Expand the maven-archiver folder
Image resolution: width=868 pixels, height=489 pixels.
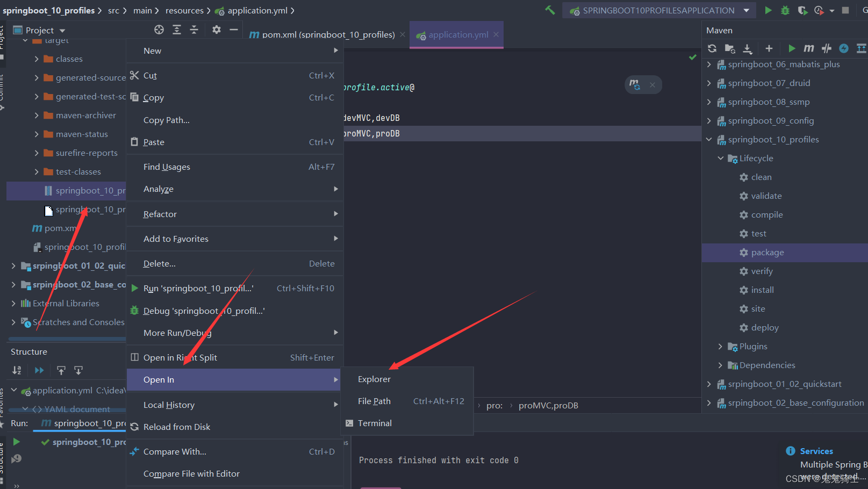(x=37, y=115)
